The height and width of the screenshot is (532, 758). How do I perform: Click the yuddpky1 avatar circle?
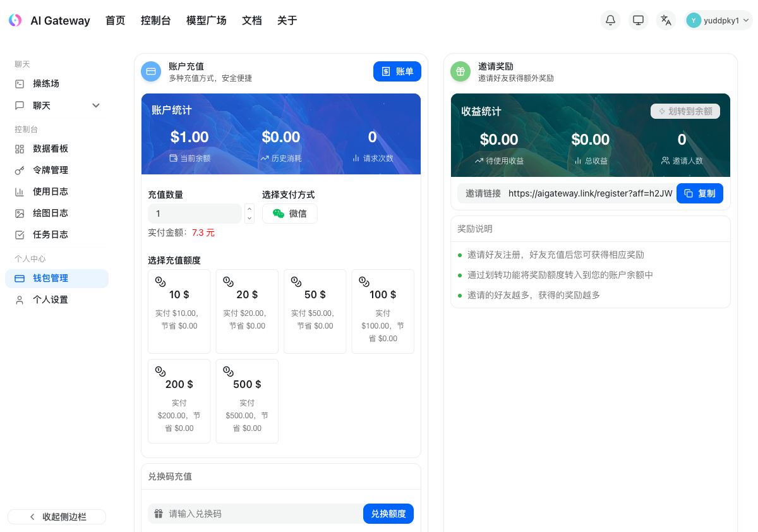(694, 20)
